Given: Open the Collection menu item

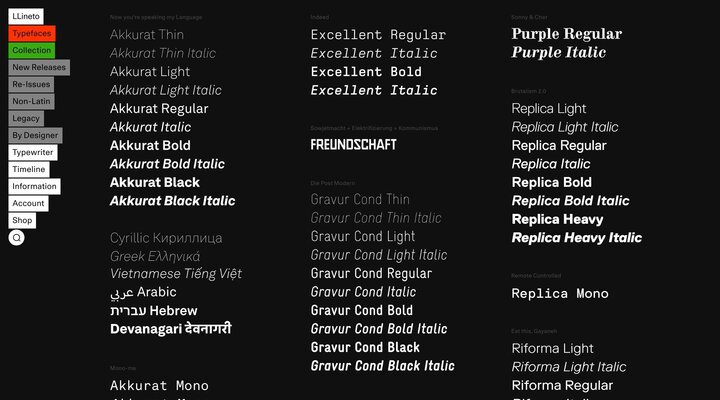Looking at the screenshot, I should point(32,50).
